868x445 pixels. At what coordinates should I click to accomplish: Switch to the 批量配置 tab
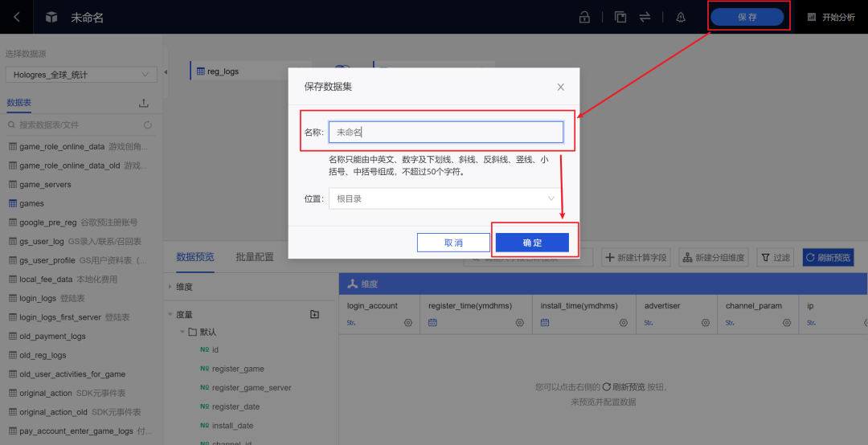(255, 257)
